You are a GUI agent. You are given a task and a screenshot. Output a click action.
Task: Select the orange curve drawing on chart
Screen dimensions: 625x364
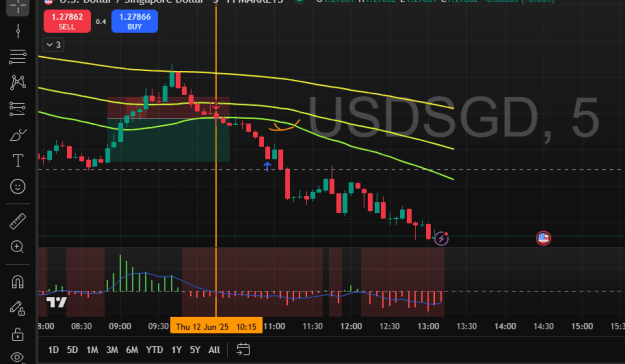285,126
